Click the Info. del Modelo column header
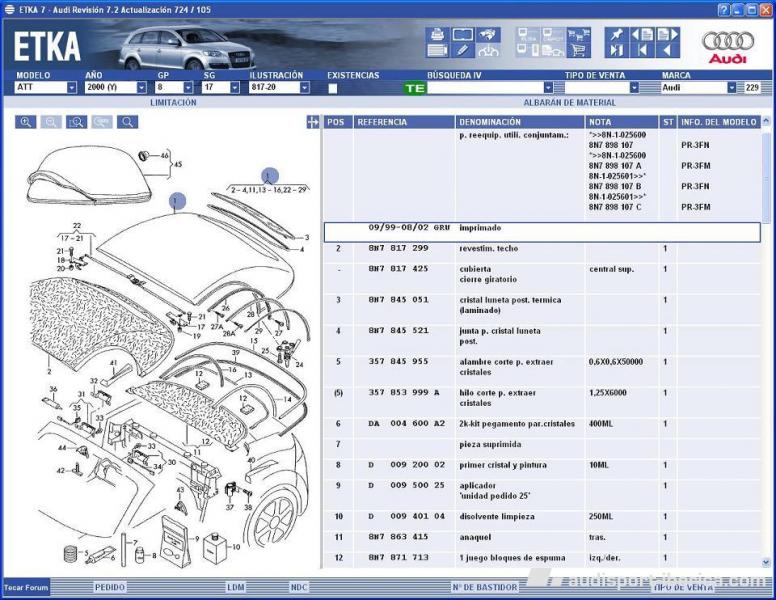The image size is (776, 600). point(719,122)
